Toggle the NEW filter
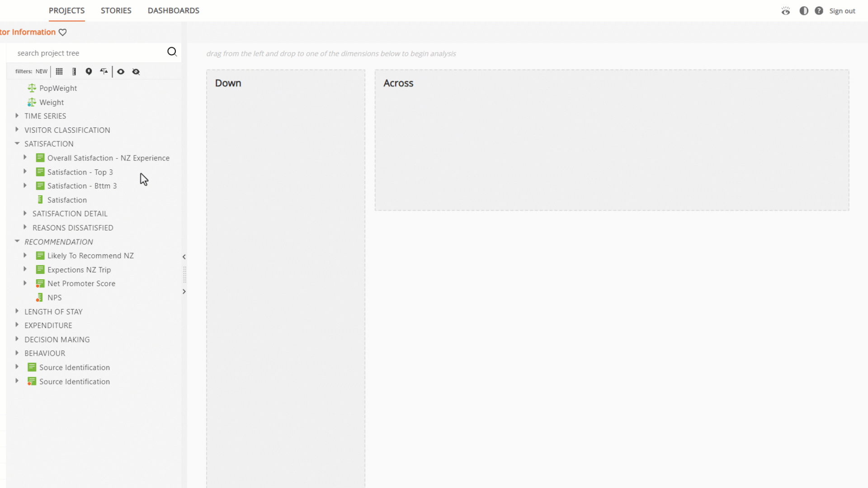Image resolution: width=868 pixels, height=488 pixels. coord(42,71)
